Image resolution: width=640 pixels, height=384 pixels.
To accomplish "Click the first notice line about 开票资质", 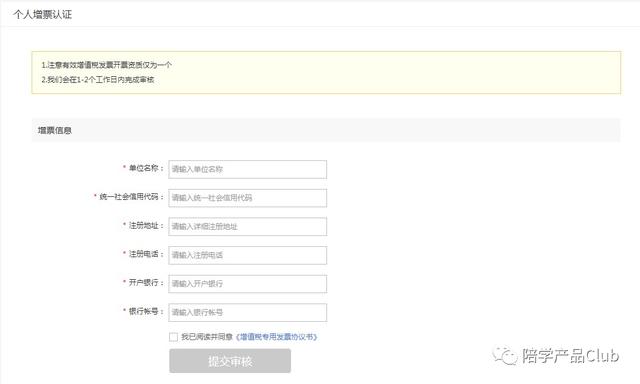I will pyautogui.click(x=107, y=65).
